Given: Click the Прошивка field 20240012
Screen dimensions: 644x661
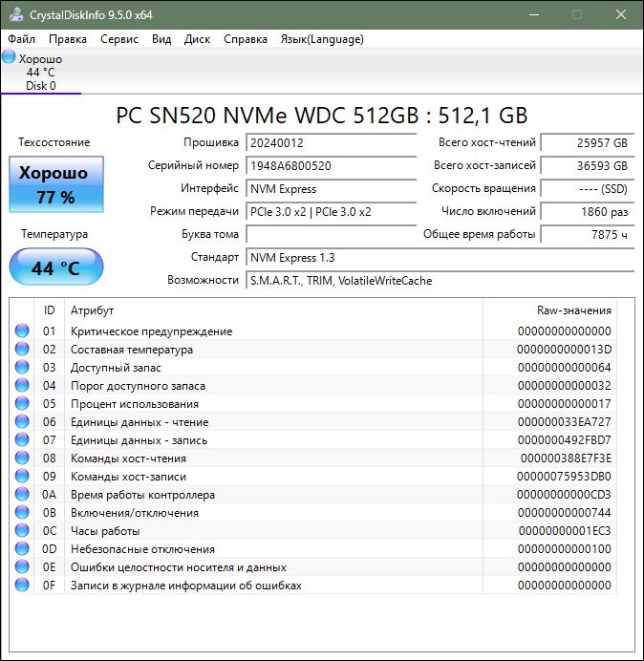Looking at the screenshot, I should pos(331,143).
